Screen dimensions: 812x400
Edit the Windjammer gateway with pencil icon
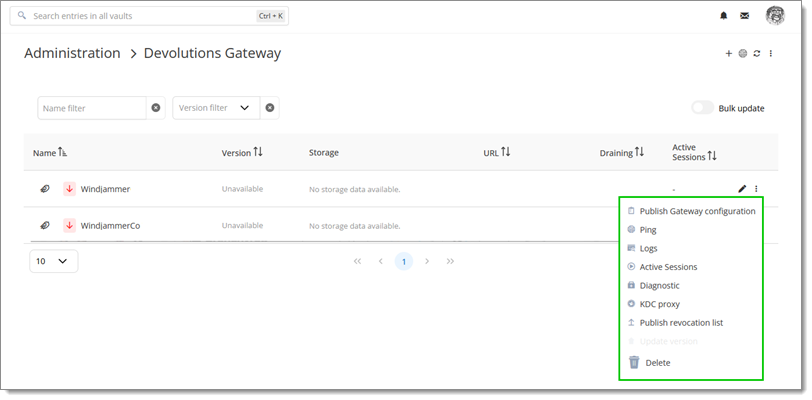(742, 189)
